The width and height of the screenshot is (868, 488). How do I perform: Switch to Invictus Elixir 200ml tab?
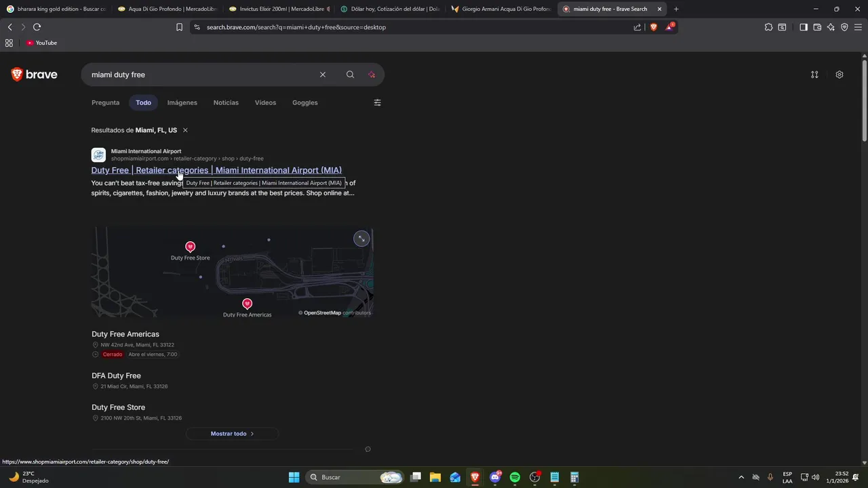[279, 9]
